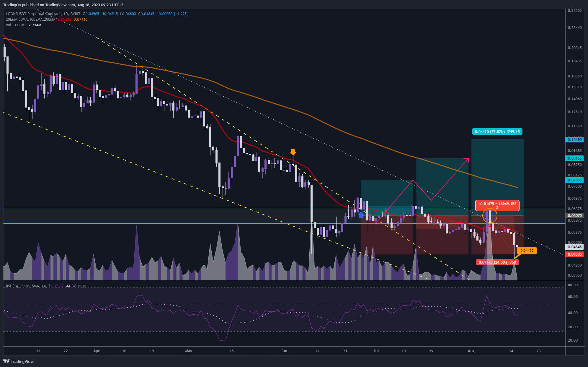Click the RSI axis 20.00 label

(573, 340)
